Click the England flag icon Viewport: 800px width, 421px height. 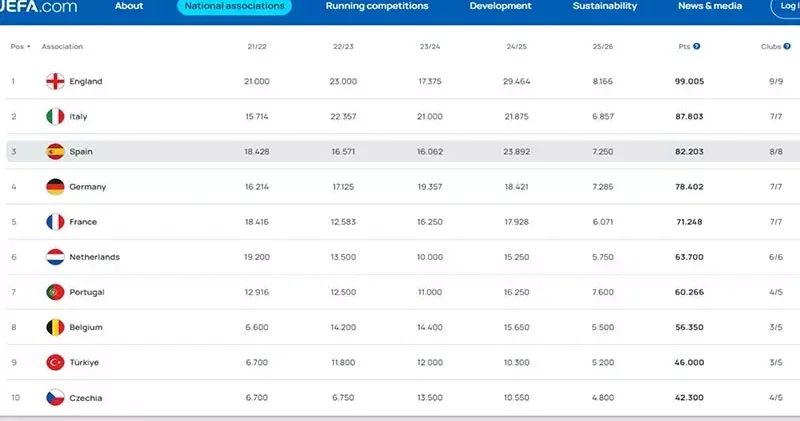[x=56, y=82]
